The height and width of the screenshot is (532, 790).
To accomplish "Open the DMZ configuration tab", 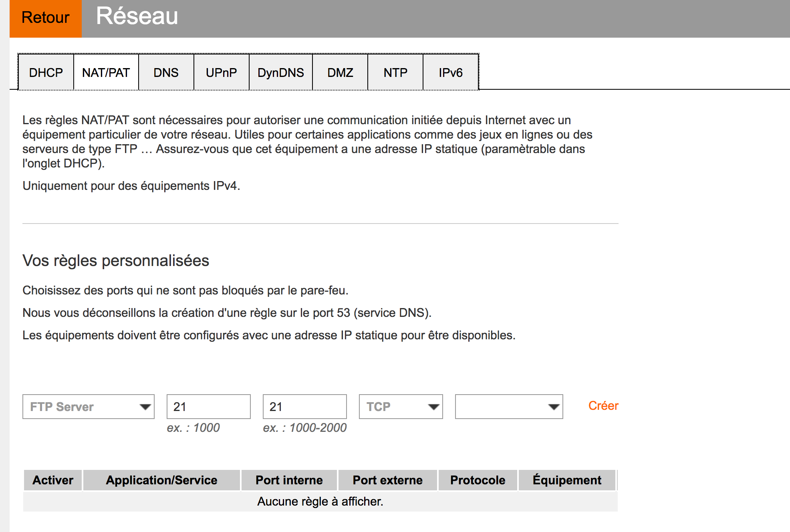I will pos(340,73).
